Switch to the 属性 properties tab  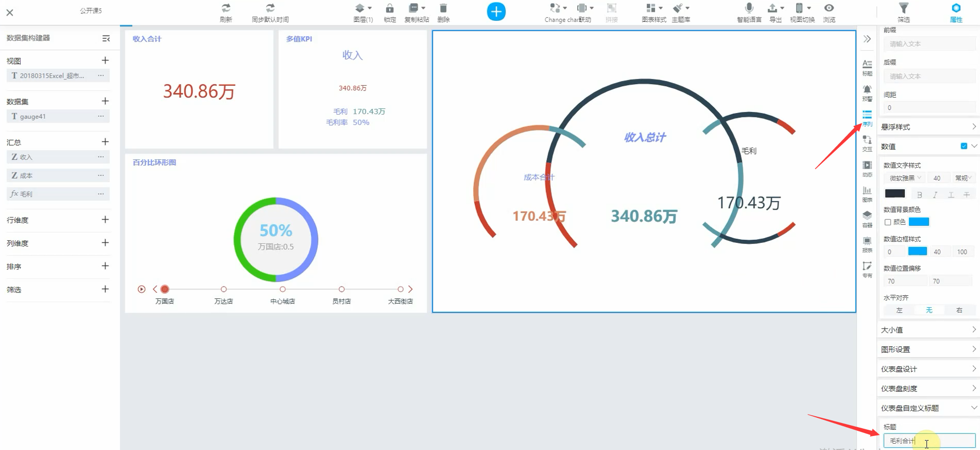[x=956, y=12]
